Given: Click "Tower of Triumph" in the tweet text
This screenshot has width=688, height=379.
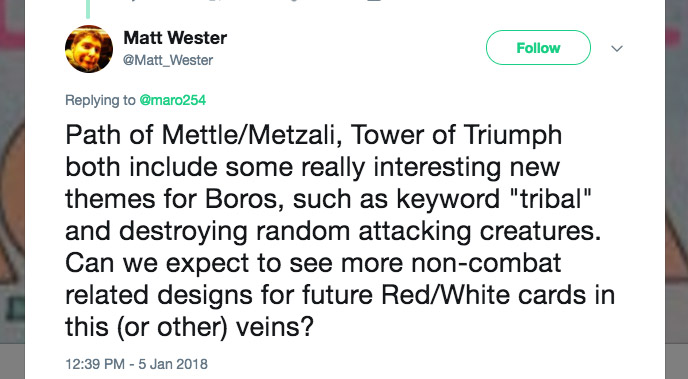Looking at the screenshot, I should [x=456, y=135].
